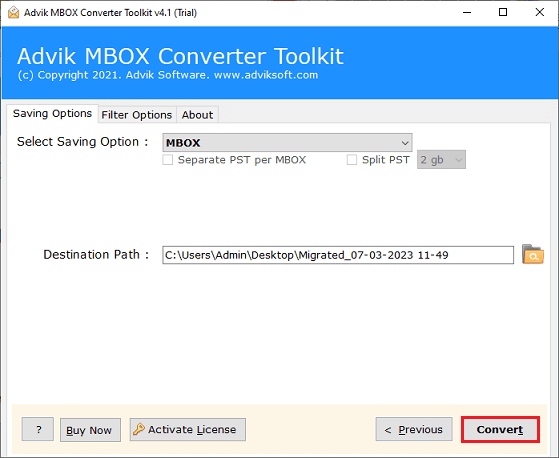
Task: Toggle the Split PST checkbox
Action: 352,159
